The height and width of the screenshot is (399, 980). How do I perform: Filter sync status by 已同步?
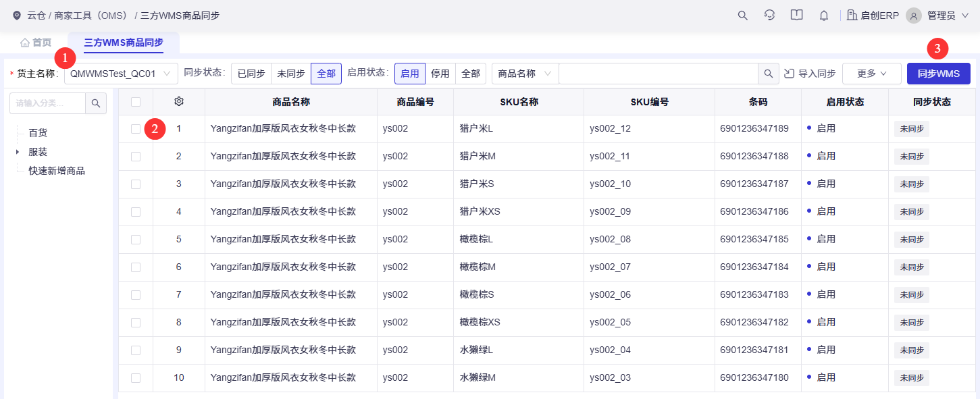[x=251, y=74]
